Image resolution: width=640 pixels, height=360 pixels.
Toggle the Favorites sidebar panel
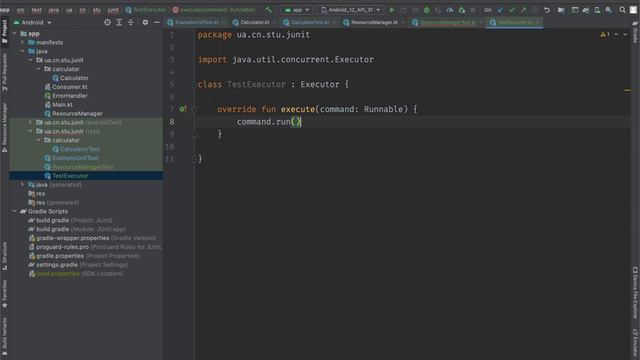tap(4, 293)
